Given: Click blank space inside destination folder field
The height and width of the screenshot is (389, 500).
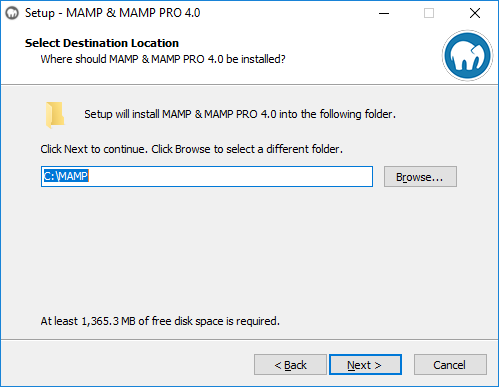Looking at the screenshot, I should point(230,177).
